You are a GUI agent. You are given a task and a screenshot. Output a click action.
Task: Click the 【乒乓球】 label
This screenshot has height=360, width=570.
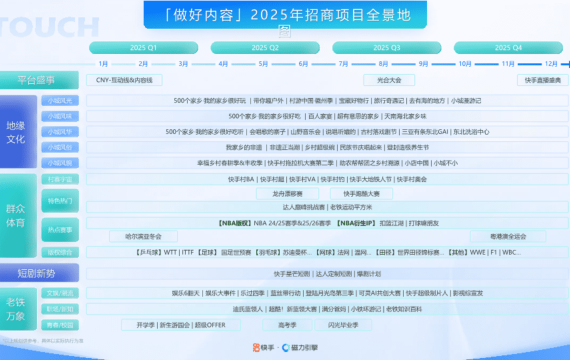149,252
